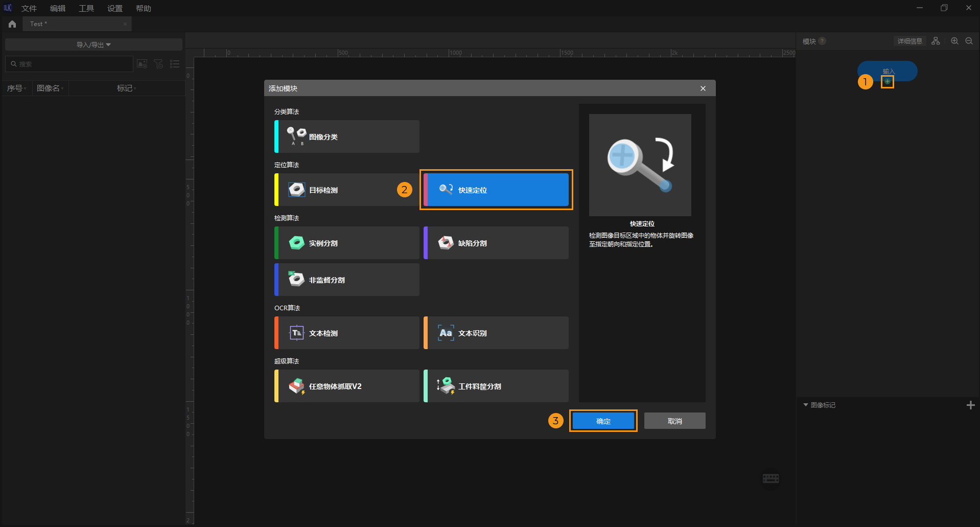Click the 任意物体抓取V2 box icon
The height and width of the screenshot is (527, 980).
point(296,386)
